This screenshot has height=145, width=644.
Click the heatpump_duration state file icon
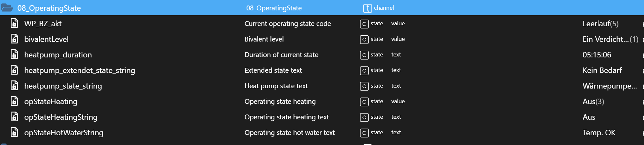coord(14,54)
